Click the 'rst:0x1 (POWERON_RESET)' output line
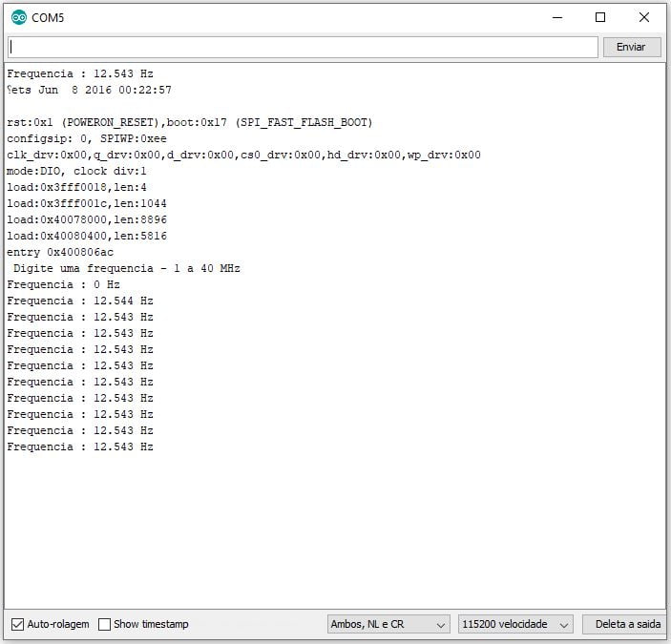This screenshot has height=644, width=671. 189,122
